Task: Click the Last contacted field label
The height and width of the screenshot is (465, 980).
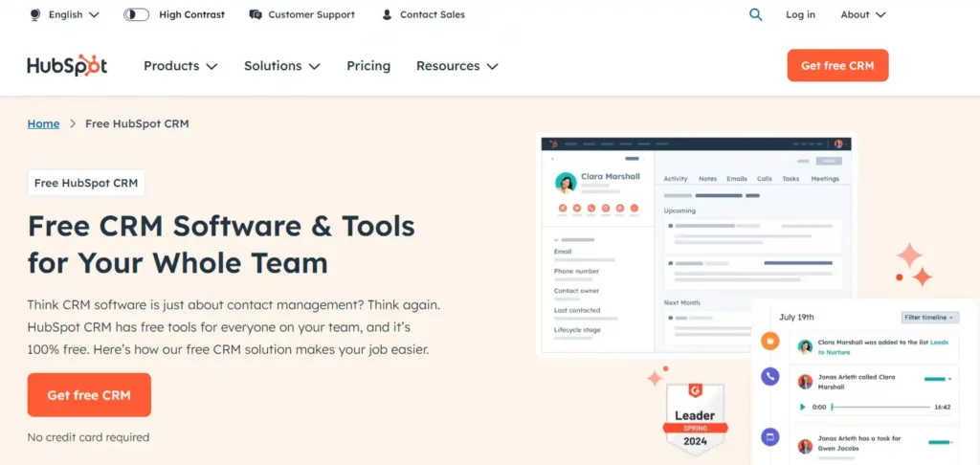Action: pos(577,310)
